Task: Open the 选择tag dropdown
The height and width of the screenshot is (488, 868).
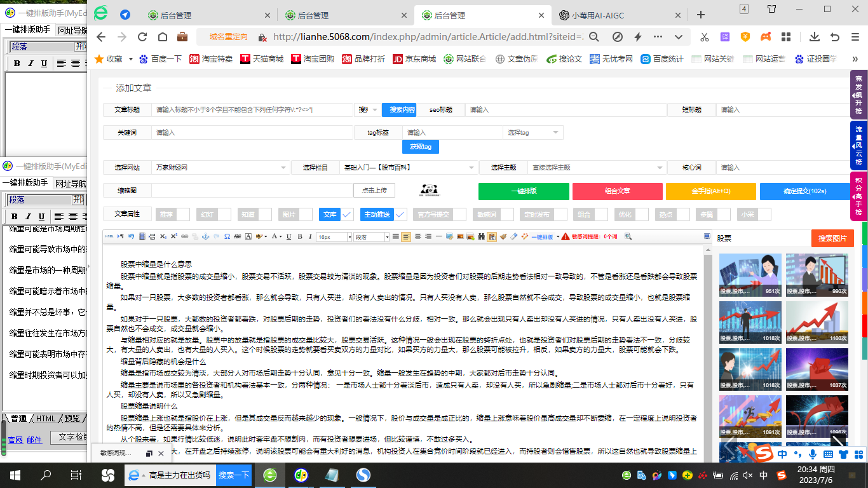Action: coord(532,132)
